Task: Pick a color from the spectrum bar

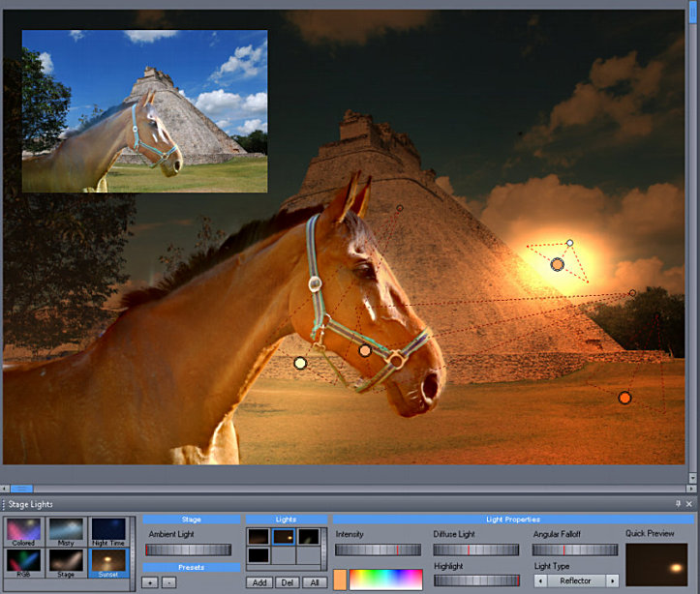Action: coord(385,580)
